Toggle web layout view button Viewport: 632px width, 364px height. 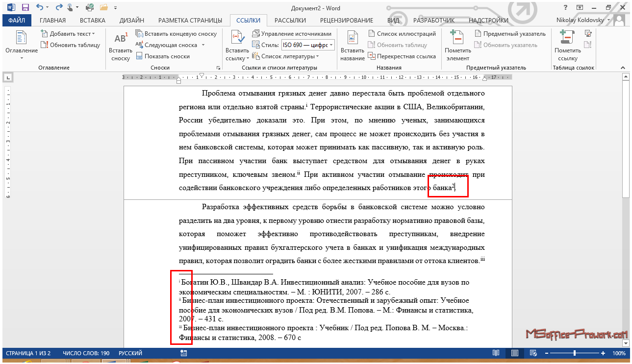click(x=533, y=353)
